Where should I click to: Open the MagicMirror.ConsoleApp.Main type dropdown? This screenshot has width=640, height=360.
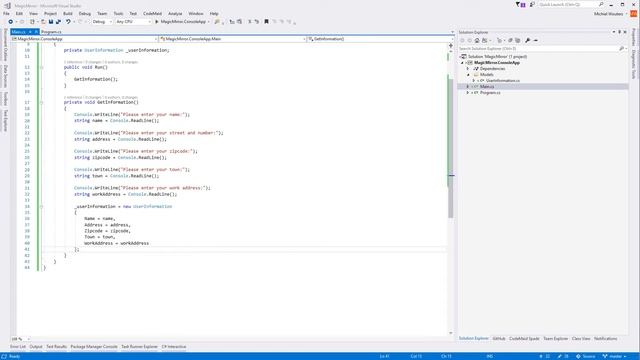[x=232, y=39]
